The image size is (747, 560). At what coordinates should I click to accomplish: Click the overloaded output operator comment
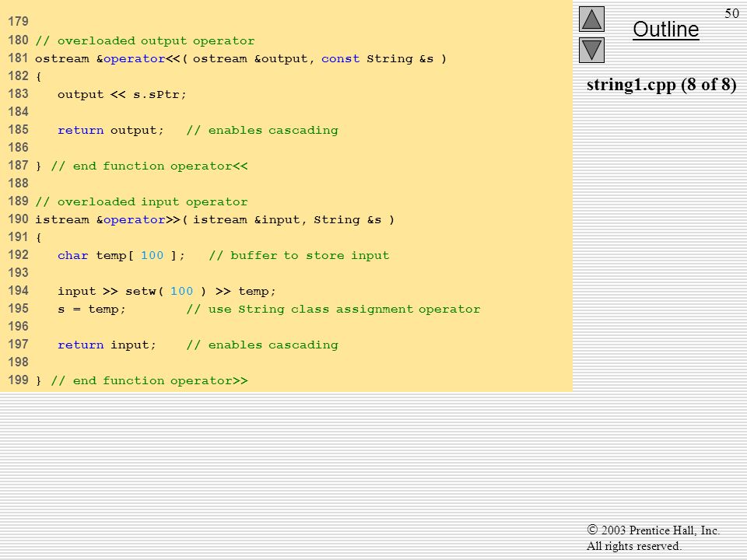[145, 41]
